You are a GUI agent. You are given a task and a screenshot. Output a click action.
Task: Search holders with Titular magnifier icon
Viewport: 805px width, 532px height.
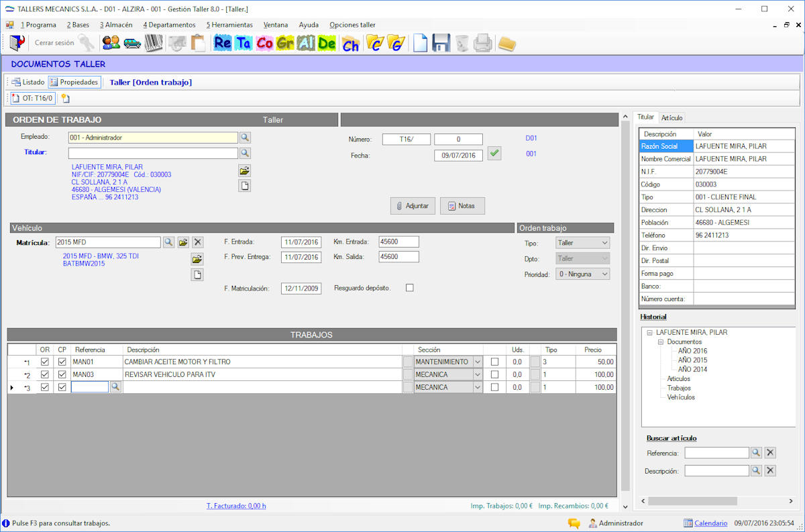(245, 153)
